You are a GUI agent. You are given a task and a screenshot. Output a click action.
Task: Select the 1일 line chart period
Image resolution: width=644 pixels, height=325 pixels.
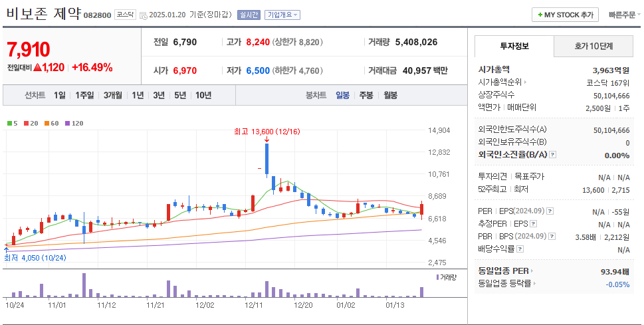[60, 95]
